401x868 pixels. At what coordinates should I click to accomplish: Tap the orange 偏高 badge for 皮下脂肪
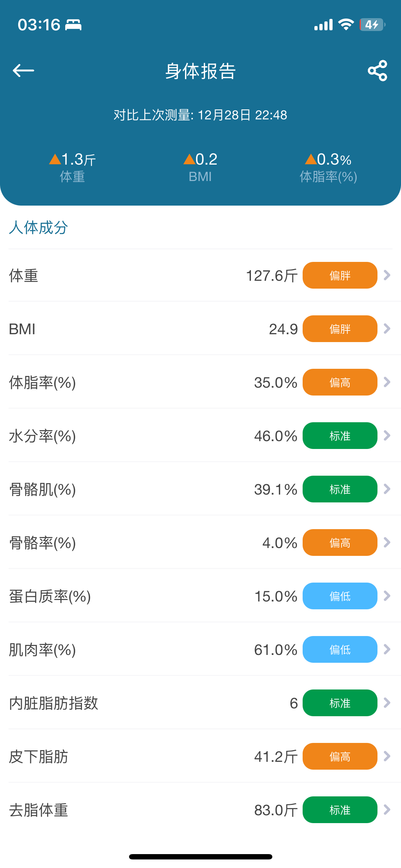click(340, 756)
